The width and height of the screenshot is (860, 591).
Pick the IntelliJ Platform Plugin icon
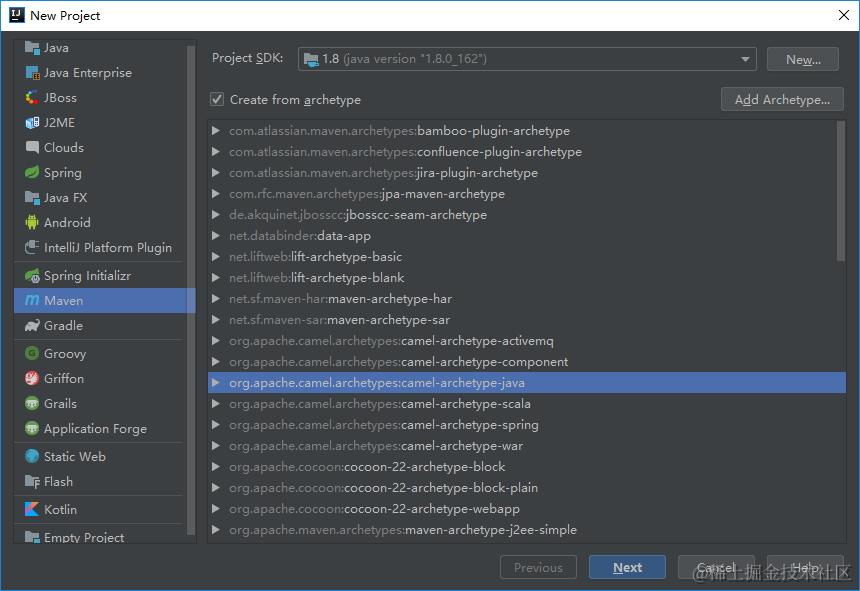[32, 247]
